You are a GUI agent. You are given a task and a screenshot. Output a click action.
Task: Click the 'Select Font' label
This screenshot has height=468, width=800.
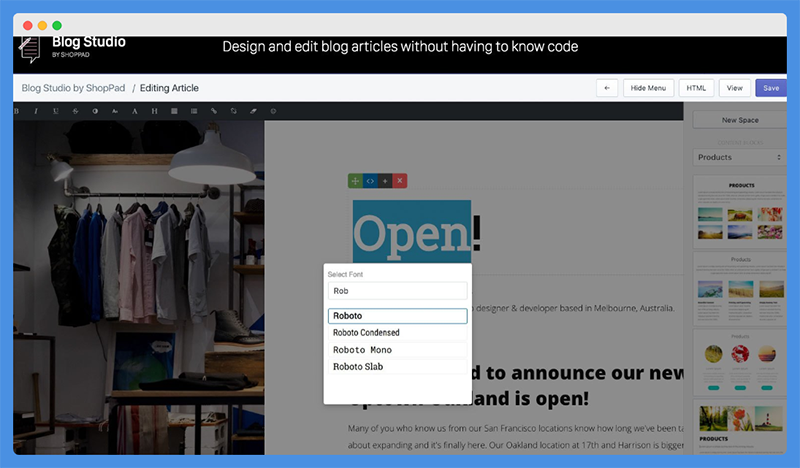coord(345,274)
